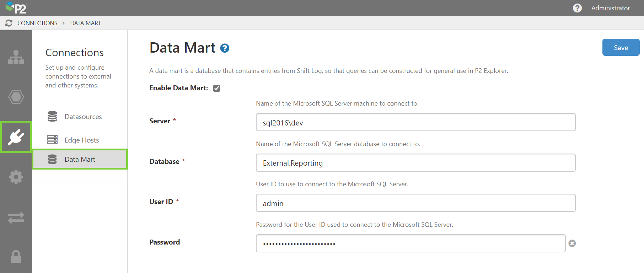Toggle the Enable Data Mart checkbox
644x273 pixels.
pyautogui.click(x=216, y=88)
